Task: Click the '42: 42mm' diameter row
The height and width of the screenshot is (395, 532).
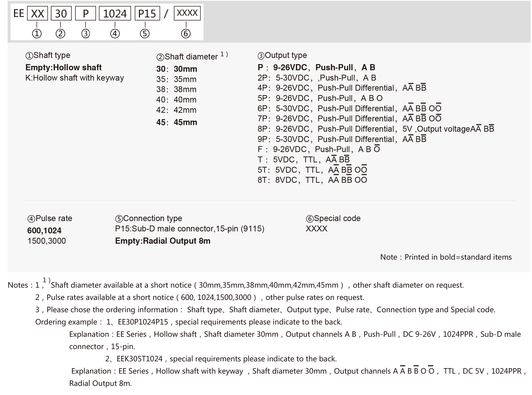Action: point(177,110)
